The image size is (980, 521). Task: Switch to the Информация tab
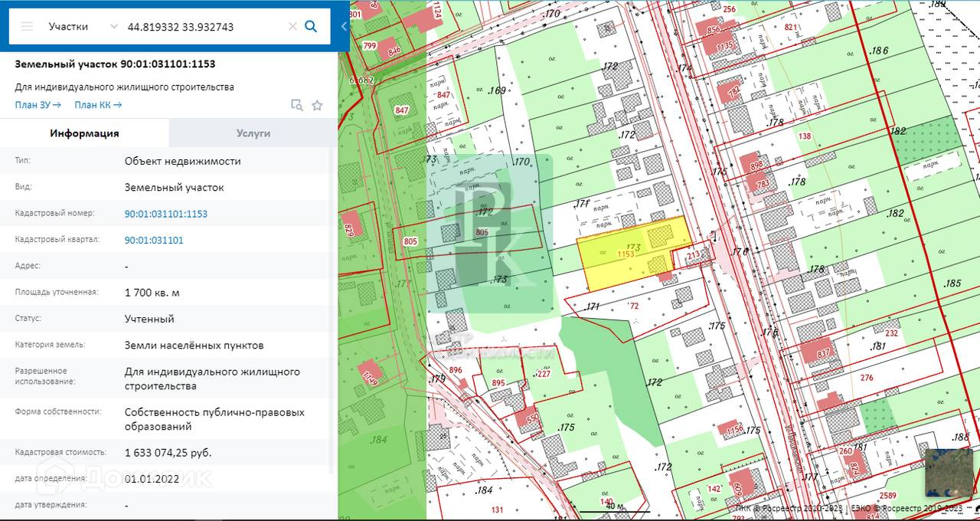point(84,133)
